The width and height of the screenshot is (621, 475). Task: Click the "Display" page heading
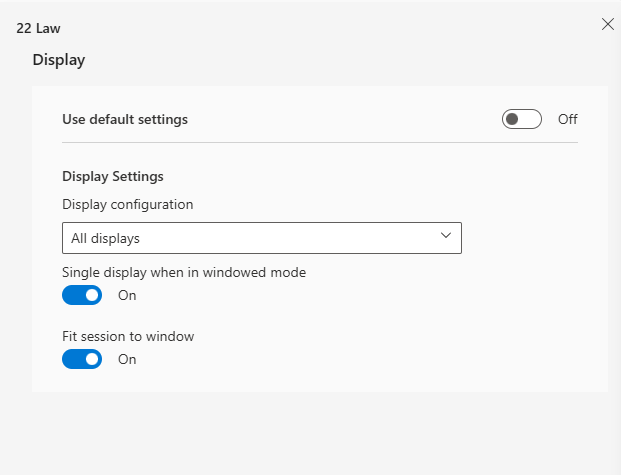[x=59, y=60]
